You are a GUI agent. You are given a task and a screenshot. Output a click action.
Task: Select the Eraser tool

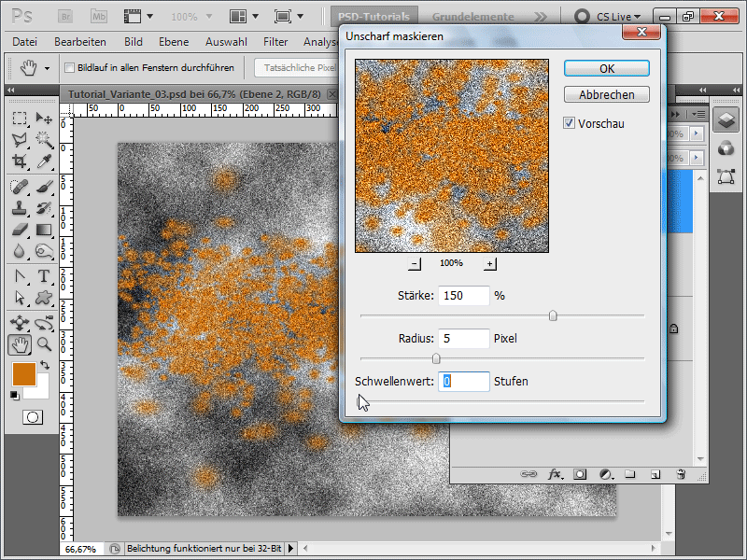19,230
